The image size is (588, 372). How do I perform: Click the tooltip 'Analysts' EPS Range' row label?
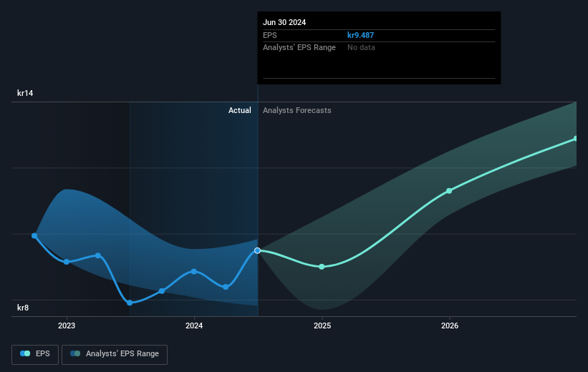coord(299,48)
